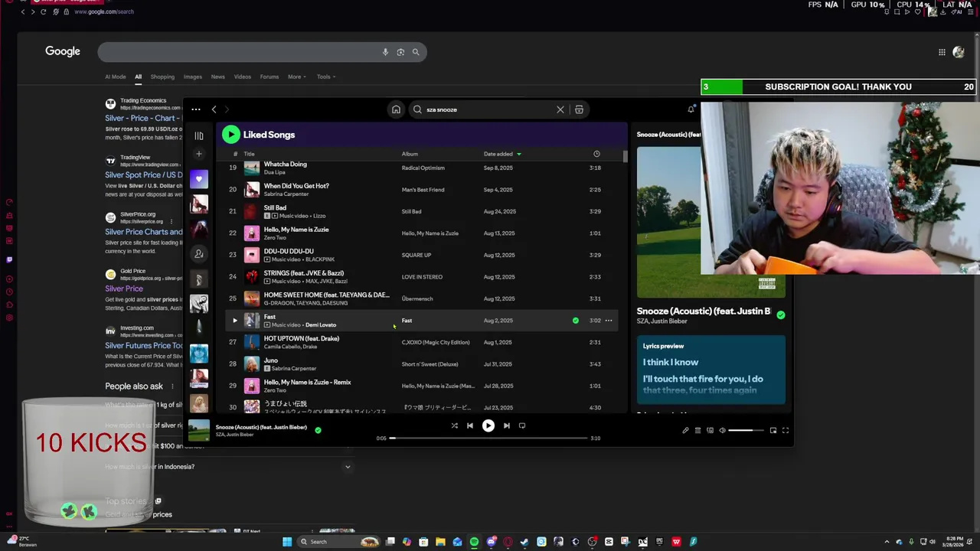980x551 pixels.
Task: Go back in Spotify navigation
Action: pos(214,109)
